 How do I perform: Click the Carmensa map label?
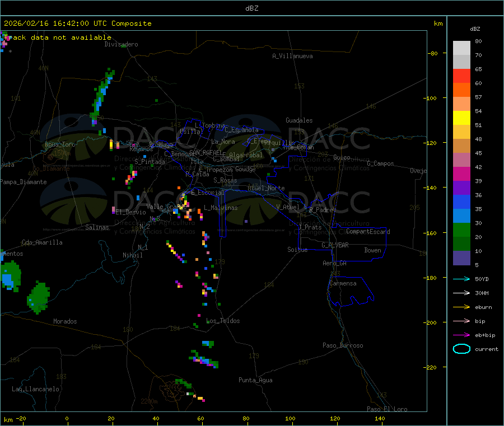(x=343, y=283)
